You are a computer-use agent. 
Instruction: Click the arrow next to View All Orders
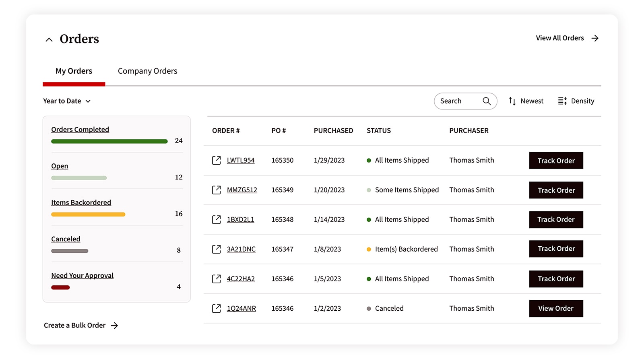(595, 38)
